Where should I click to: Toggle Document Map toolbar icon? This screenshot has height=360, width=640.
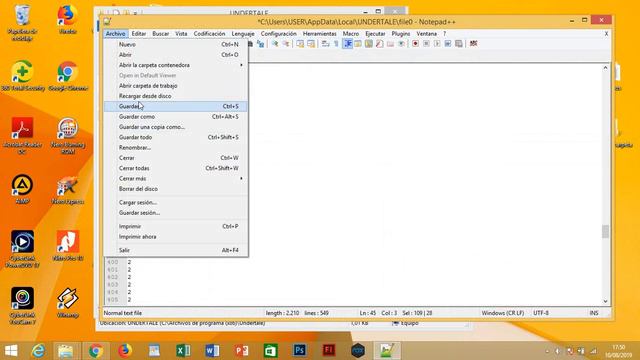click(x=369, y=44)
